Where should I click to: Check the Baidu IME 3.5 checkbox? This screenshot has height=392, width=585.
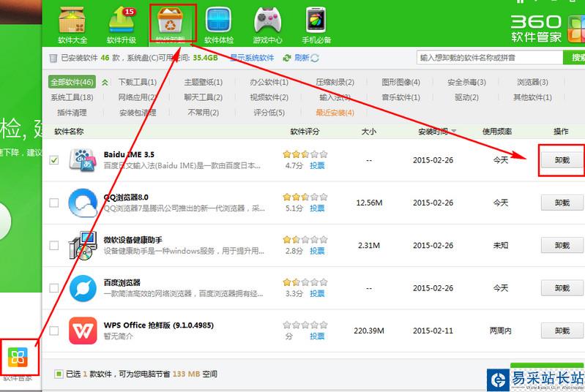54,160
